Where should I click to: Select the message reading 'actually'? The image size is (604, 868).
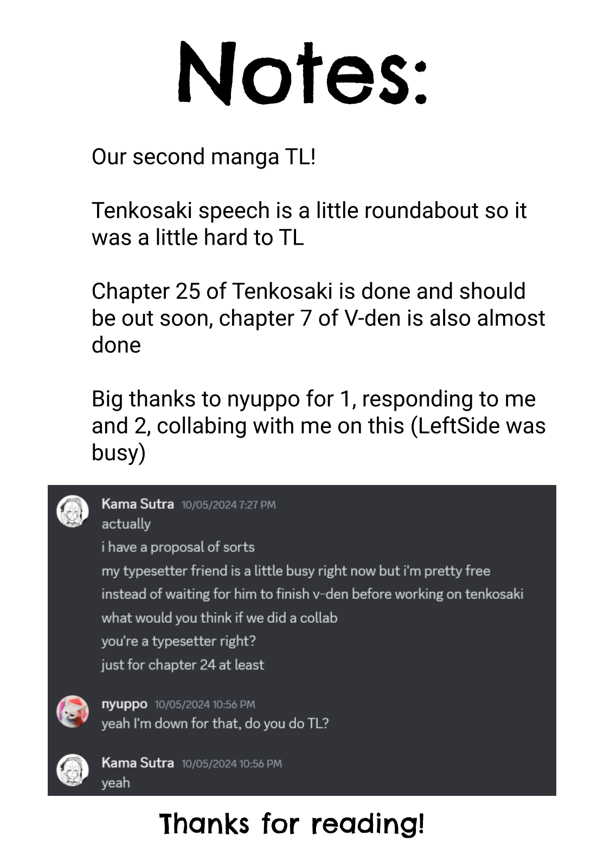[126, 524]
